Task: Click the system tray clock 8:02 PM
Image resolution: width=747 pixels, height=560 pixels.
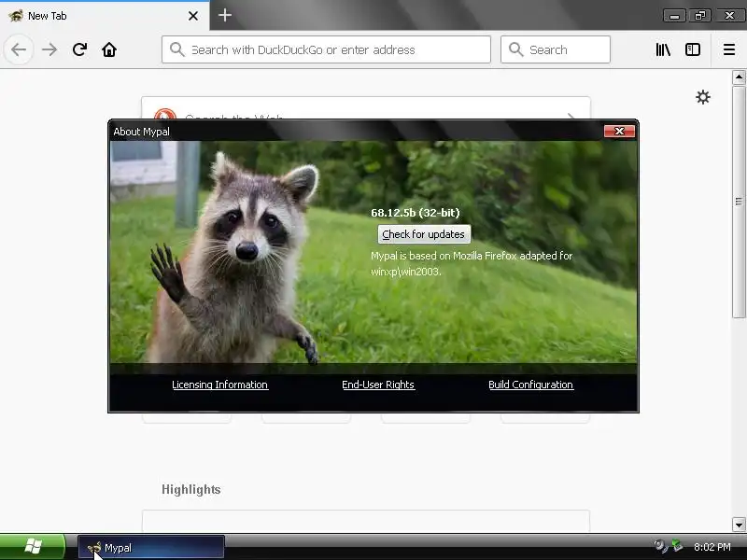Action: pos(712,547)
